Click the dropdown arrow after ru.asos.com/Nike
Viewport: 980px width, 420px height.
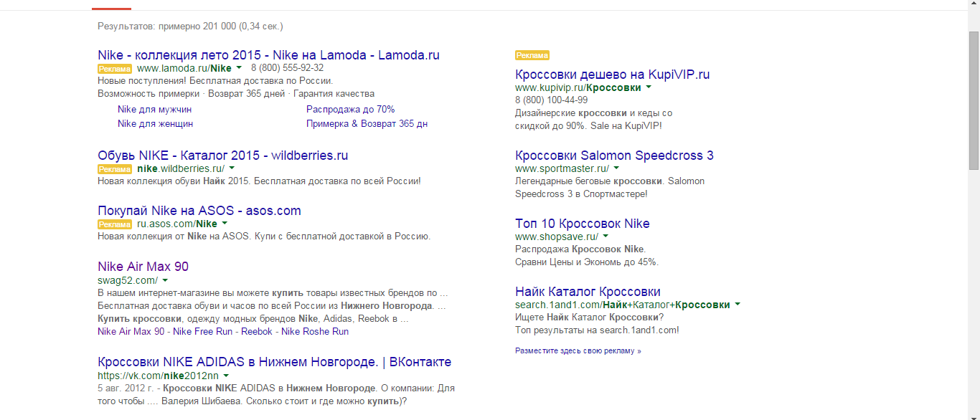point(225,224)
